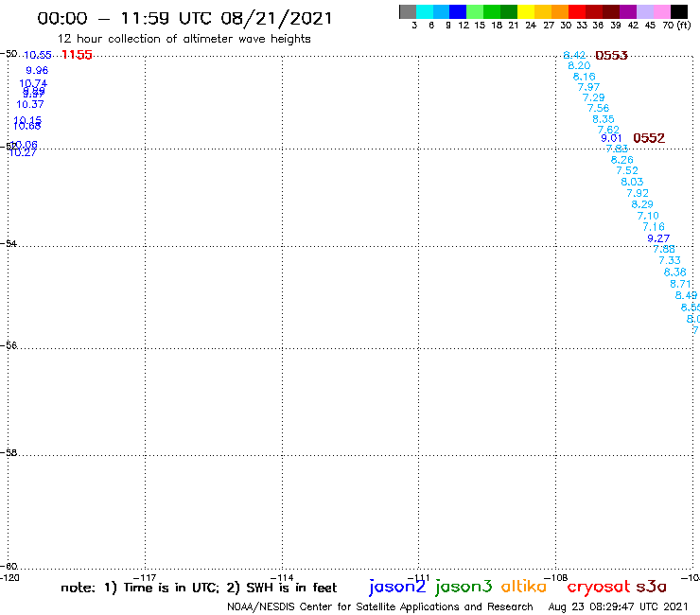Pick the pure blue legend swatch for 9–12 ft
The image size is (700, 615).
[x=458, y=11]
